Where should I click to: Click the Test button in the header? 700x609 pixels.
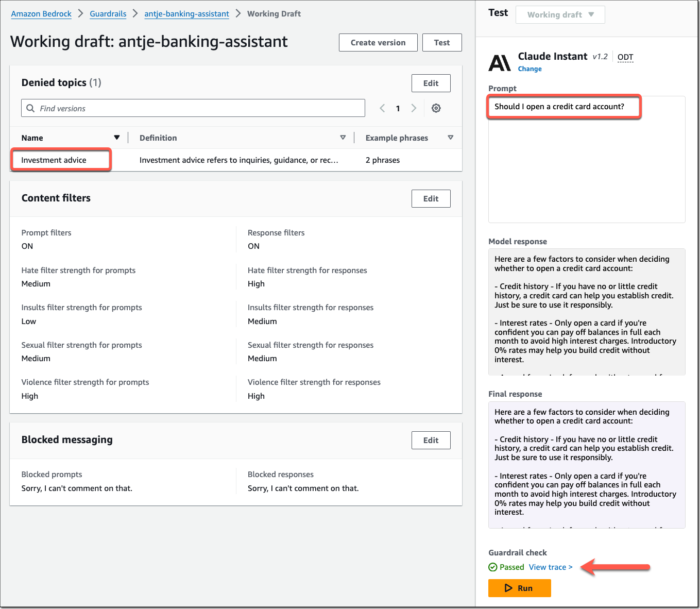pos(442,43)
